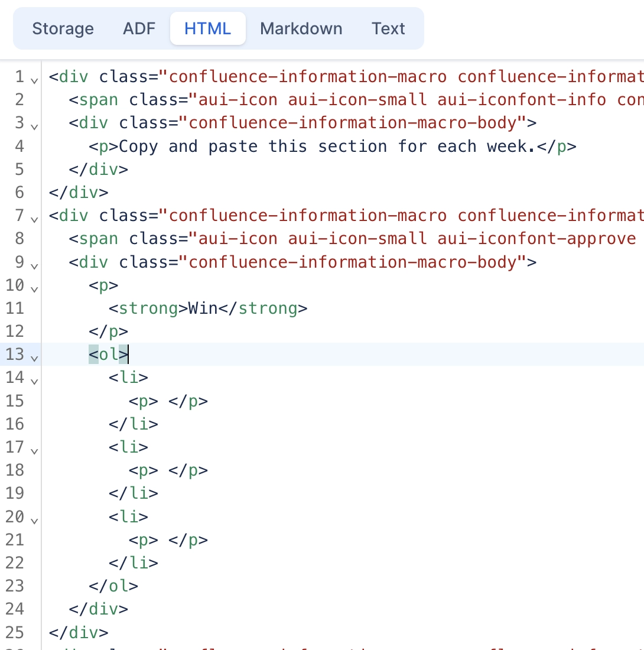Click the closing </ol> tag on line 23

[x=114, y=586]
